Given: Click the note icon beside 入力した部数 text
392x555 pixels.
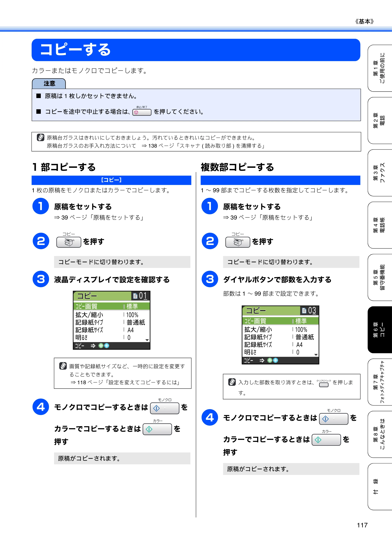Looking at the screenshot, I should click(x=232, y=382).
